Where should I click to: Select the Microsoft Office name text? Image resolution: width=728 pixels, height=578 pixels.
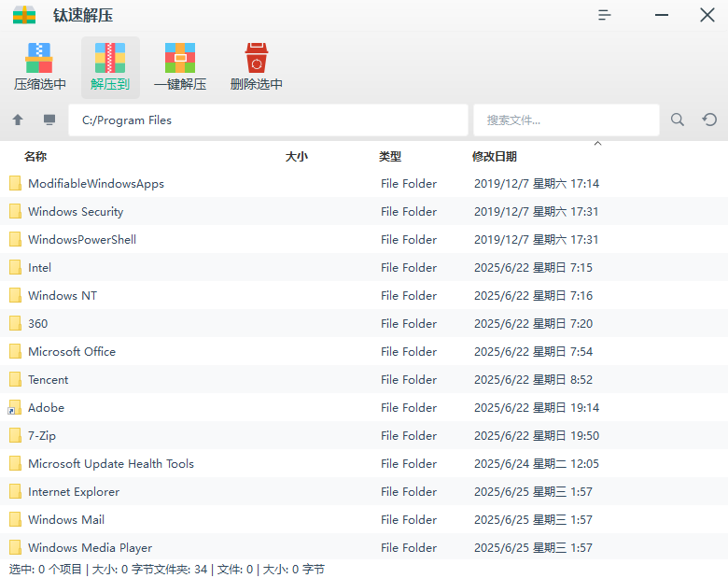point(72,351)
